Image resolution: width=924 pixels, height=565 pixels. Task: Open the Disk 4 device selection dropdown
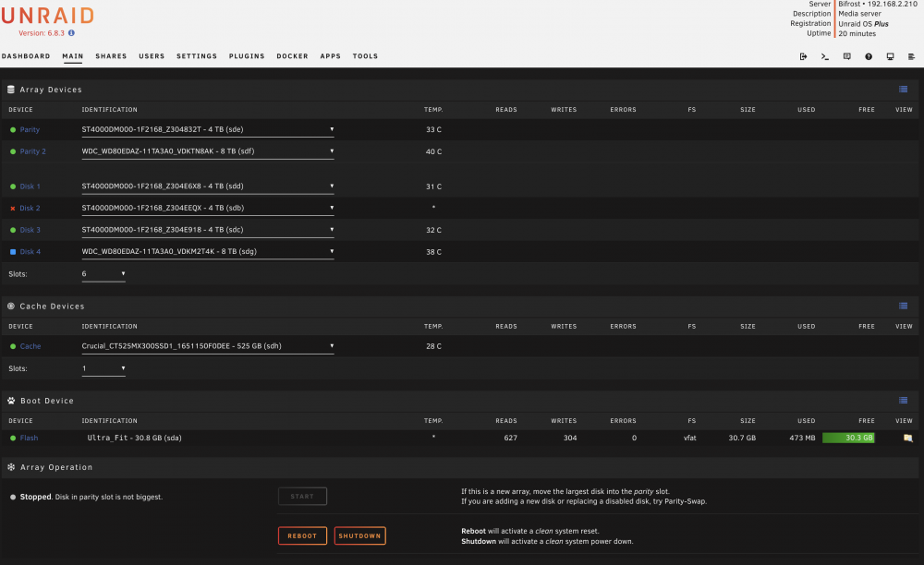point(207,251)
